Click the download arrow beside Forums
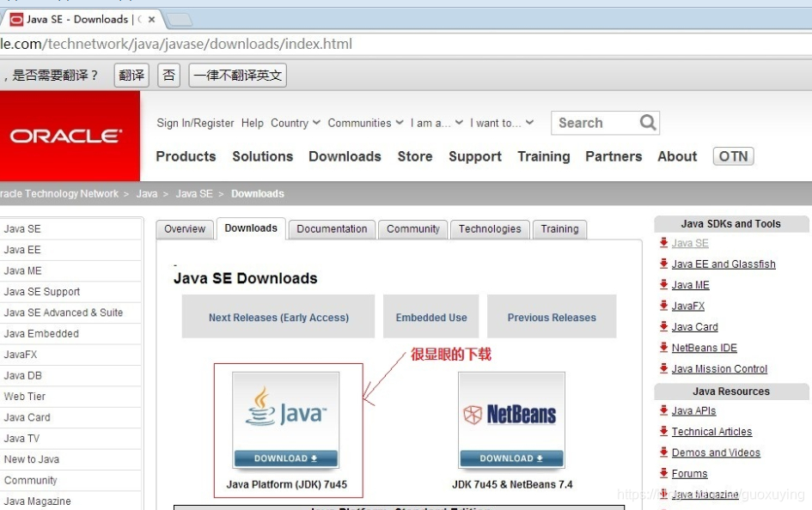This screenshot has height=510, width=812. pyautogui.click(x=663, y=473)
